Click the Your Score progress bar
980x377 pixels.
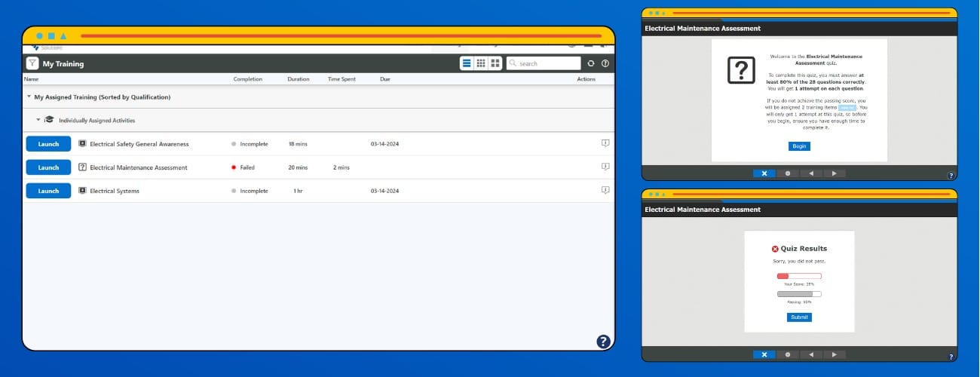[799, 276]
